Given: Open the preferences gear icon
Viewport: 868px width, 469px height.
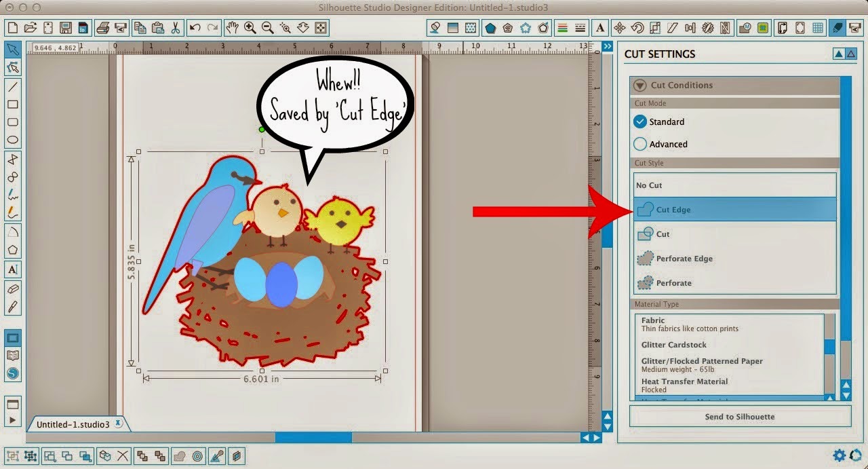Looking at the screenshot, I should tap(840, 455).
